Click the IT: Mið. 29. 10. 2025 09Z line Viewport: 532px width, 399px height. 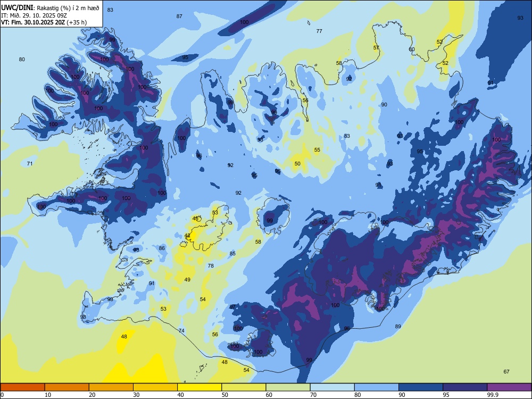pos(34,15)
